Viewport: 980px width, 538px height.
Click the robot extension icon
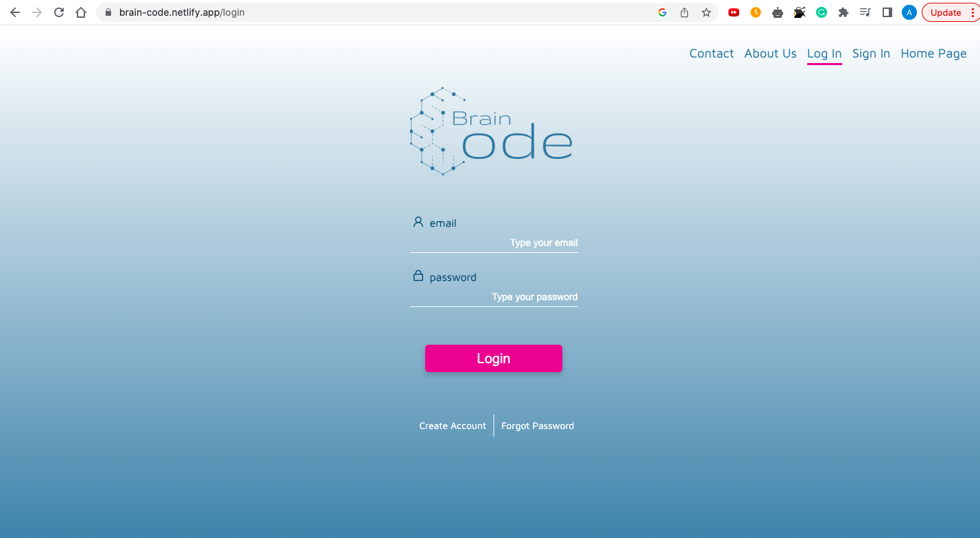click(777, 12)
